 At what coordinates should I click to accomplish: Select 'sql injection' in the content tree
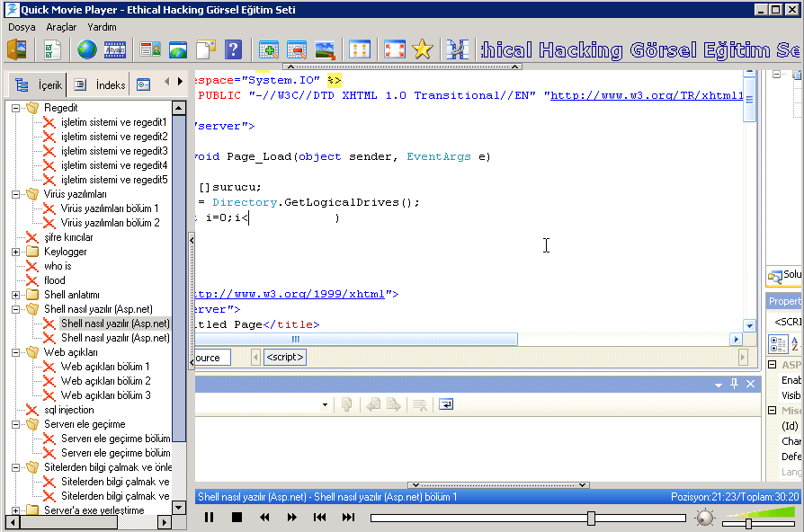pyautogui.click(x=68, y=410)
